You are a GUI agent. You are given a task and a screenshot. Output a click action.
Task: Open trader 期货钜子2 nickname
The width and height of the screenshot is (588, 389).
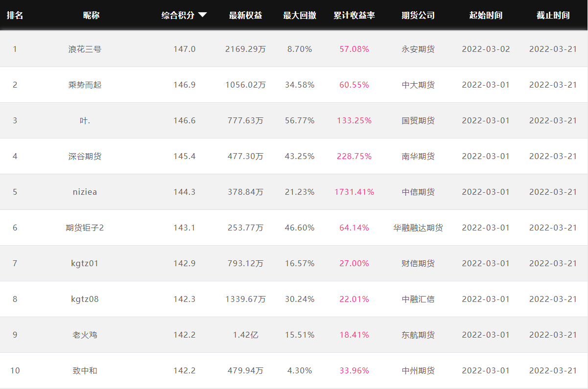point(85,228)
